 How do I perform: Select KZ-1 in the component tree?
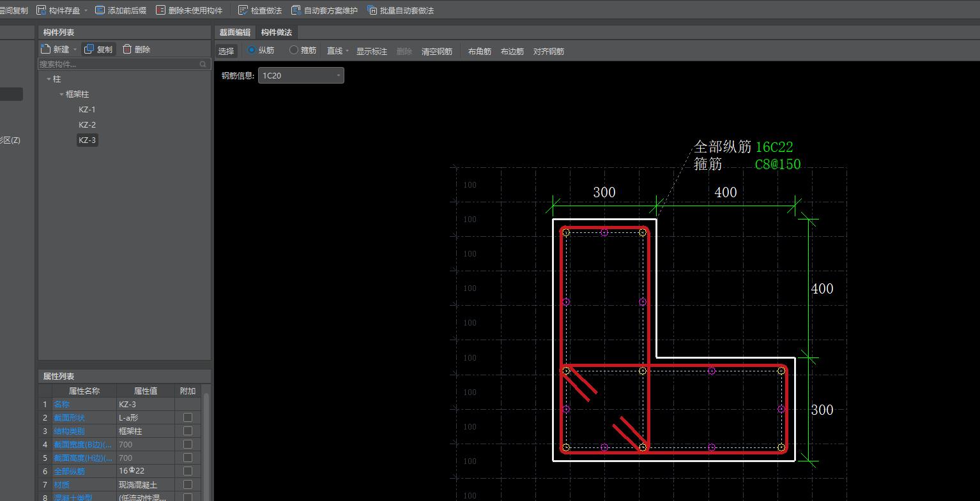pyautogui.click(x=87, y=110)
